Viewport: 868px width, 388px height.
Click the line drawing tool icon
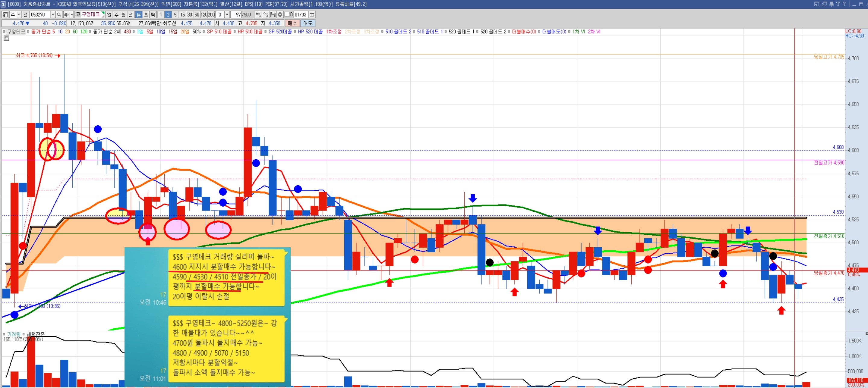pyautogui.click(x=266, y=14)
